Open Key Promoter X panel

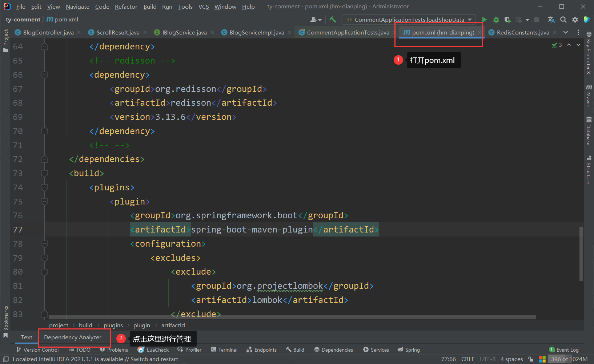(x=589, y=53)
